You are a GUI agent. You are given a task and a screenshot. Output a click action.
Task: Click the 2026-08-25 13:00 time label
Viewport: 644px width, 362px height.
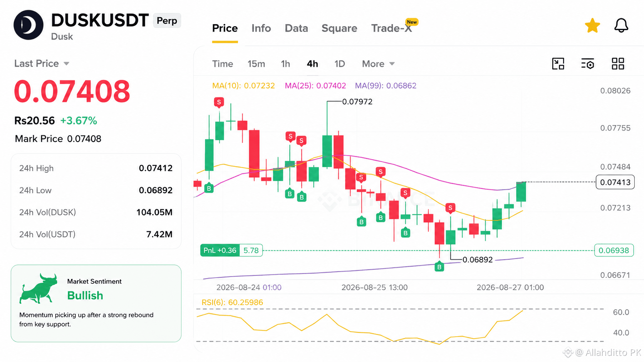pos(374,287)
